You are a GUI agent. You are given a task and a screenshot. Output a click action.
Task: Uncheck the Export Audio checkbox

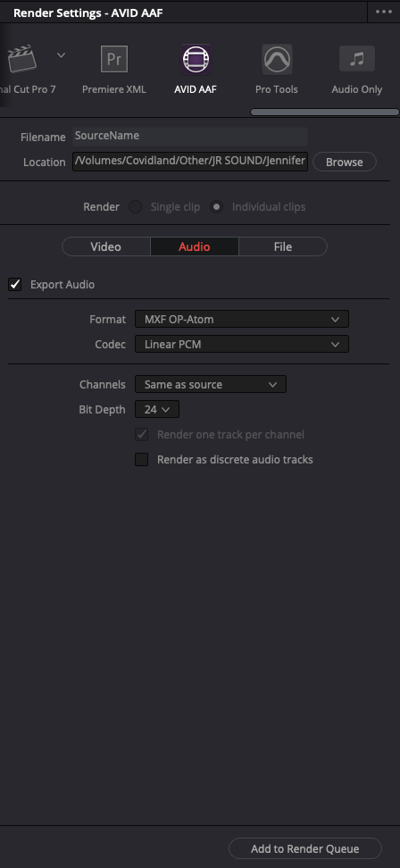coord(15,285)
